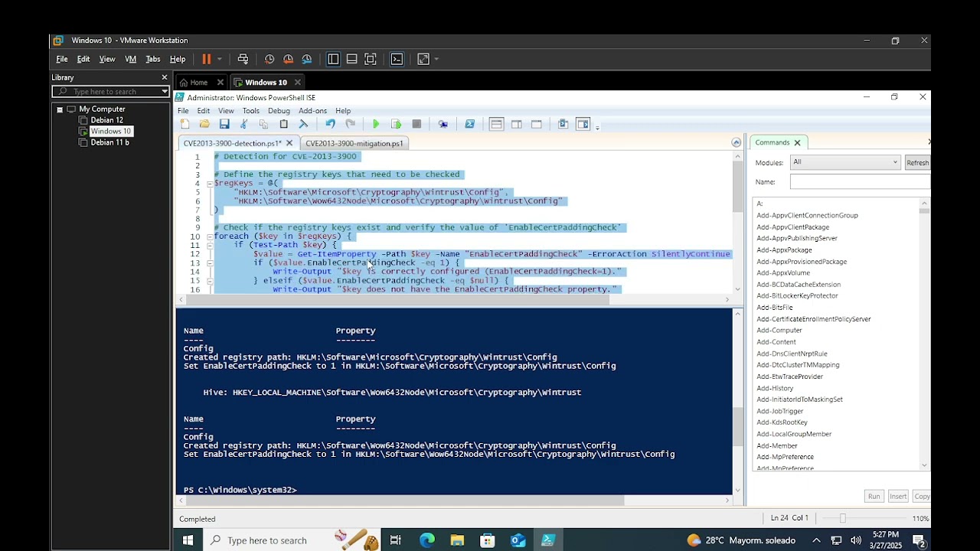Open the VMware Tabs menu

click(153, 59)
